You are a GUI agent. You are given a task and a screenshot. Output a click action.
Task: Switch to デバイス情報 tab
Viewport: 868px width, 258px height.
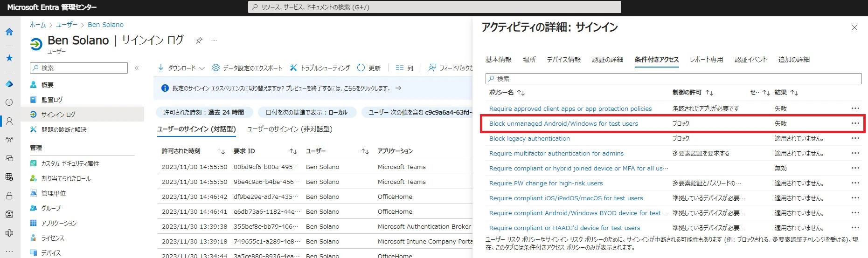tap(564, 60)
